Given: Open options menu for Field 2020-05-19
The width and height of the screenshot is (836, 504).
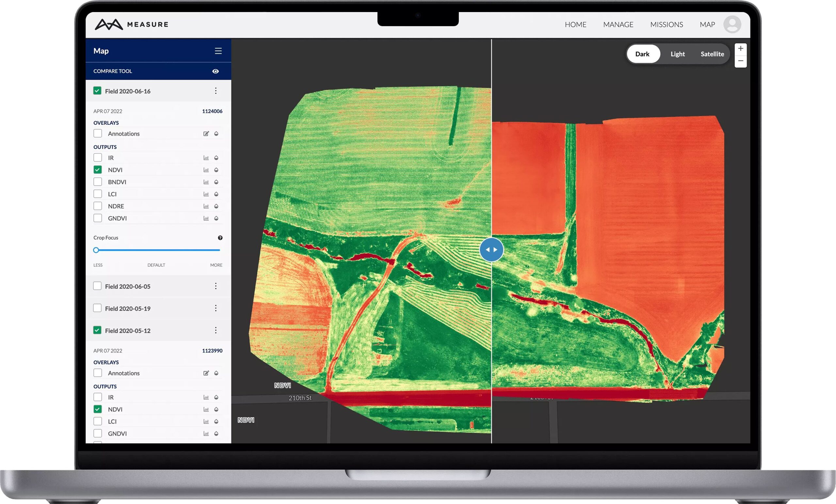Looking at the screenshot, I should click(x=216, y=308).
